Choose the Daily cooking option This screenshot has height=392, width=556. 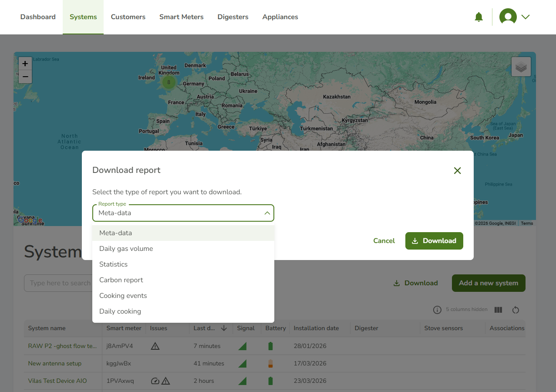click(120, 311)
